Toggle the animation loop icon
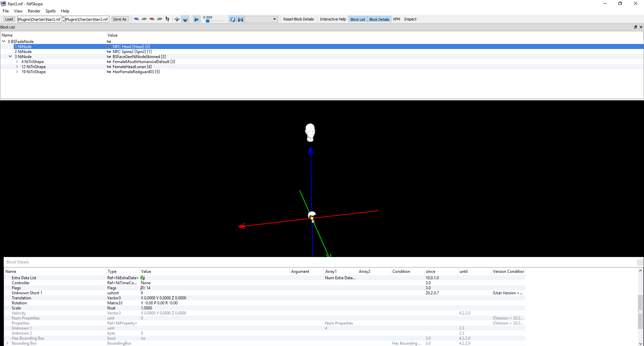644x346 pixels. click(x=232, y=19)
